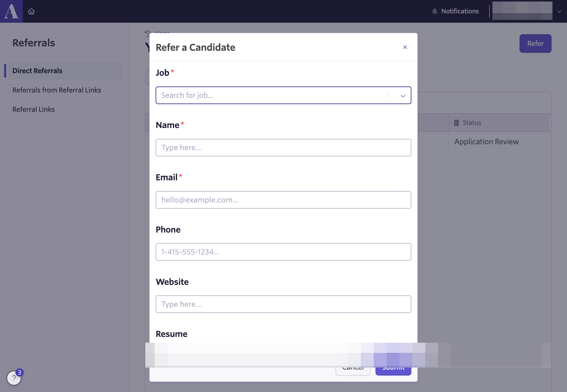Focus the Email input field
The image size is (567, 392).
pyautogui.click(x=283, y=200)
